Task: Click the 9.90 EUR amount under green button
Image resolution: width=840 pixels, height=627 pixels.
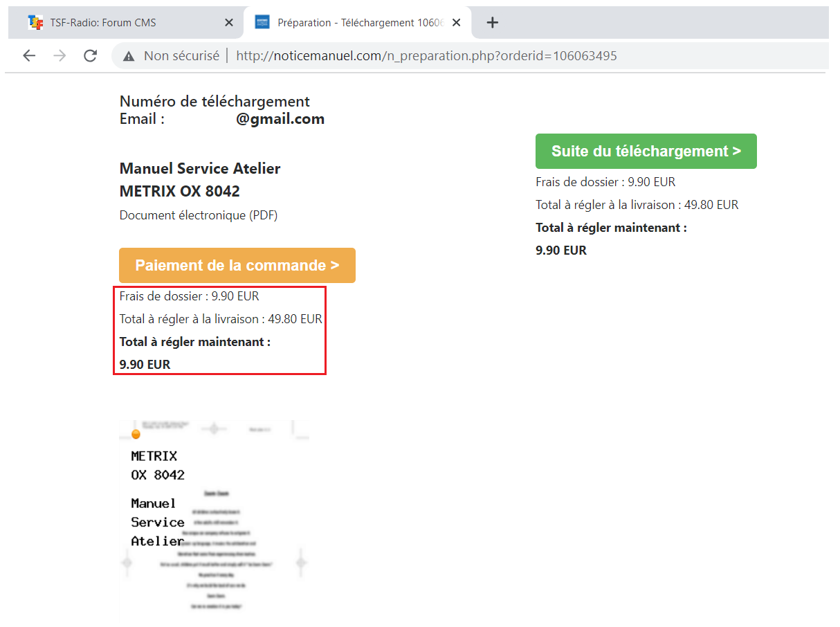Action: click(561, 251)
